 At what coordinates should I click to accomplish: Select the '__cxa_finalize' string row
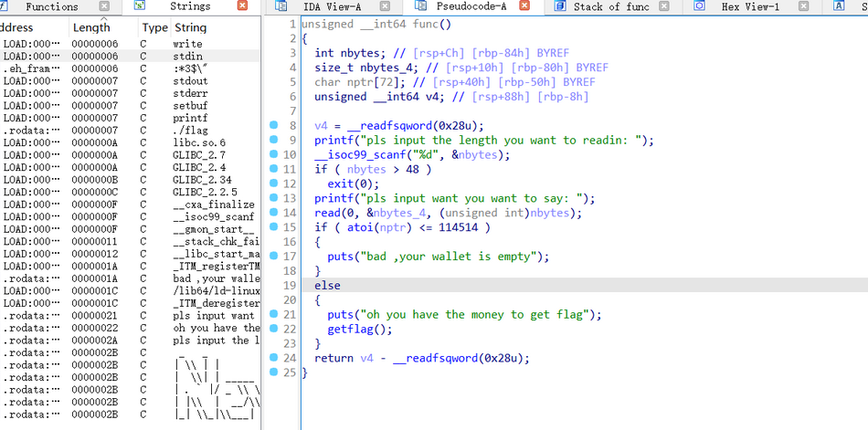(130, 205)
